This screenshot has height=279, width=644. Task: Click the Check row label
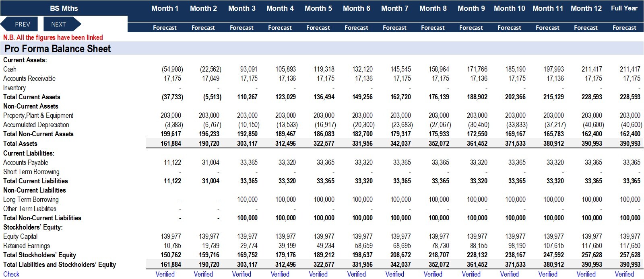[x=11, y=274]
